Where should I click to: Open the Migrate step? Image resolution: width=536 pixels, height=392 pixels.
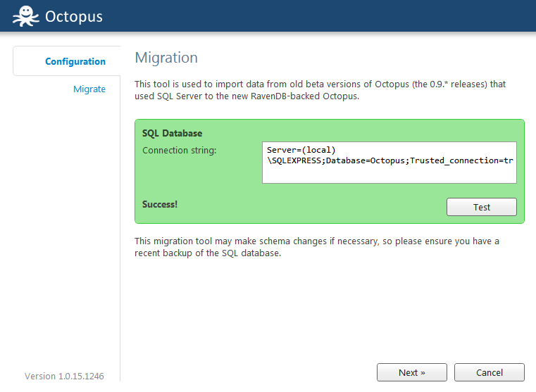tap(89, 89)
